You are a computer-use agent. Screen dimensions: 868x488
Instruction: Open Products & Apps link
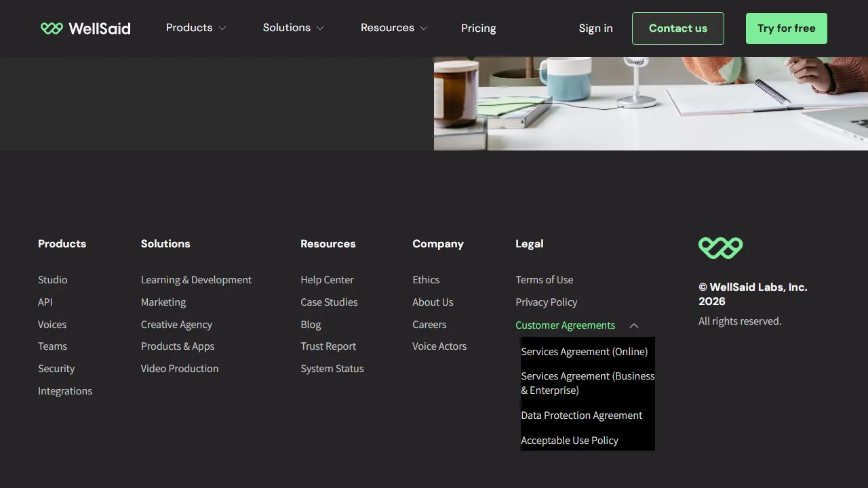tap(178, 346)
